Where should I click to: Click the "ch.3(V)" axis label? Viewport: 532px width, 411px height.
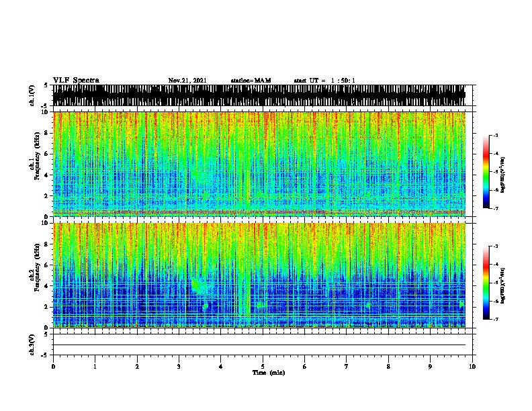[x=32, y=345]
